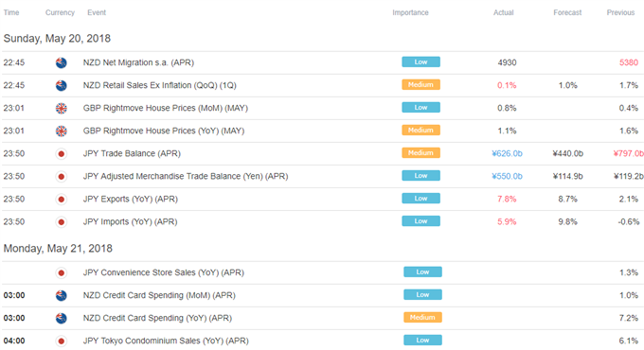Image resolution: width=644 pixels, height=350 pixels.
Task: Open JPY Adjusted Merchandise Trade Balance event
Action: [186, 177]
